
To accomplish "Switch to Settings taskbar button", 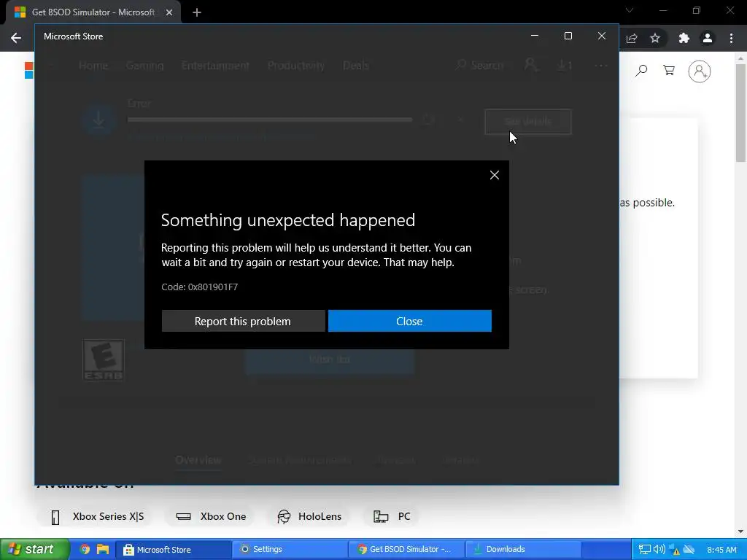I will (290, 550).
